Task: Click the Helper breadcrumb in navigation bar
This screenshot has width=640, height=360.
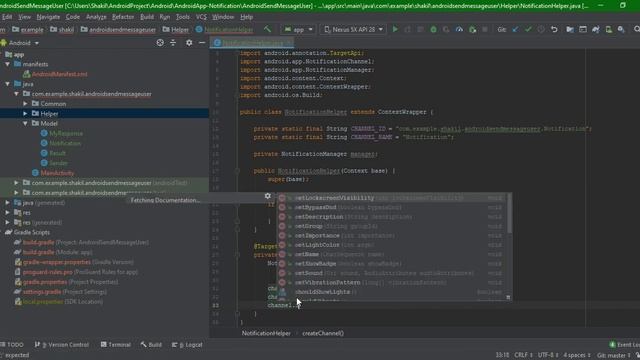Action: coord(176,29)
